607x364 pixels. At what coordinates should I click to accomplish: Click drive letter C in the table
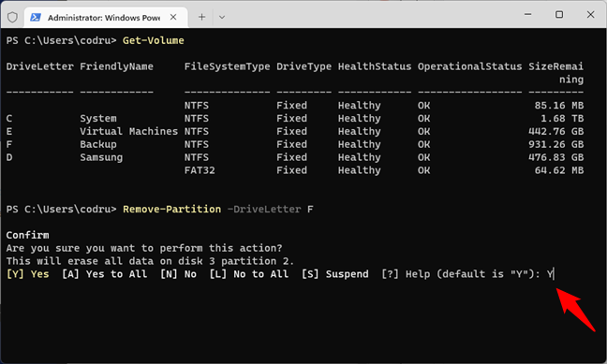click(9, 118)
